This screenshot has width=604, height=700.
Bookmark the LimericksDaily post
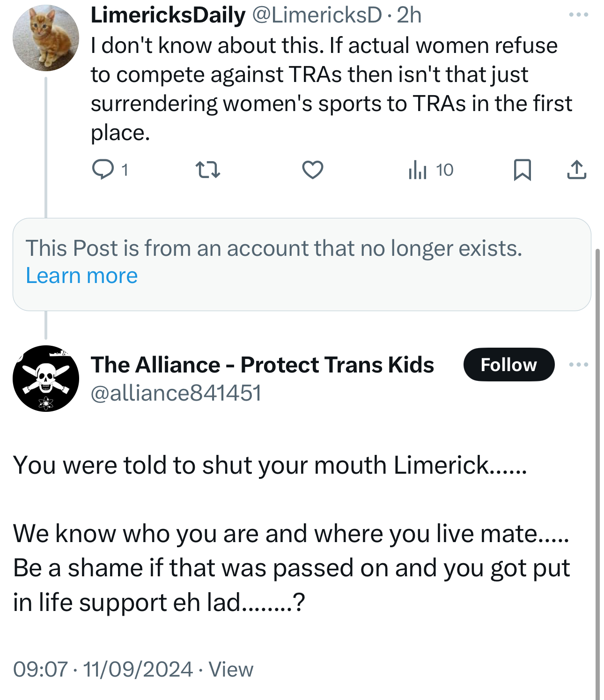[522, 170]
